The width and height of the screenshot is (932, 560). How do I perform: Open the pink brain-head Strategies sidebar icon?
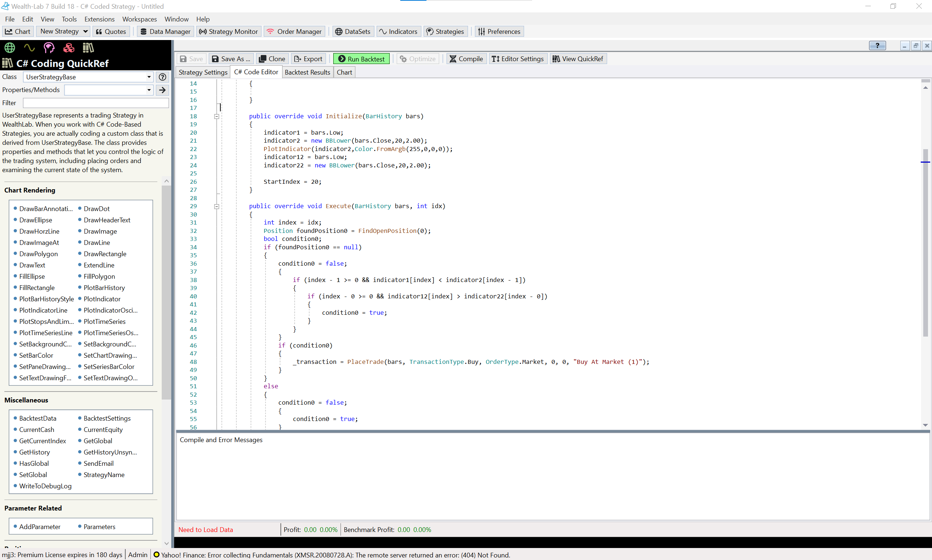(49, 48)
